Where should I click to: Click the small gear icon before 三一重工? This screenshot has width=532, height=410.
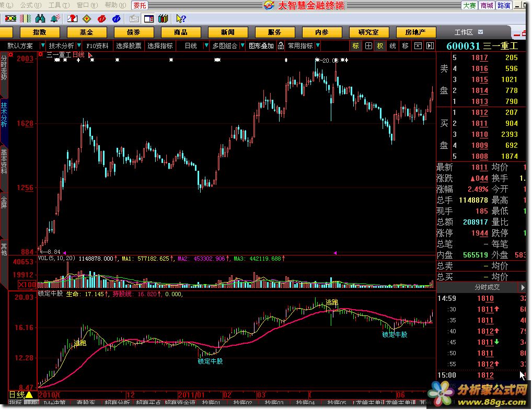(x=41, y=54)
